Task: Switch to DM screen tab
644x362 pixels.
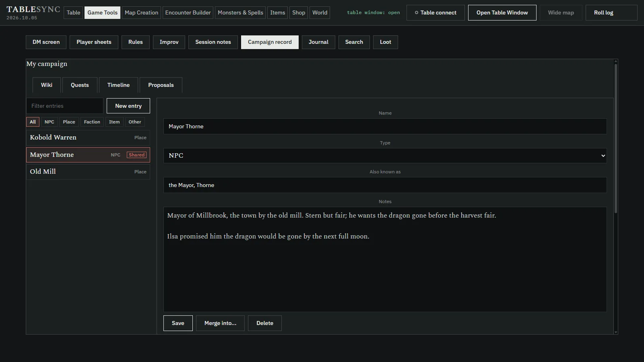Action: (x=46, y=42)
